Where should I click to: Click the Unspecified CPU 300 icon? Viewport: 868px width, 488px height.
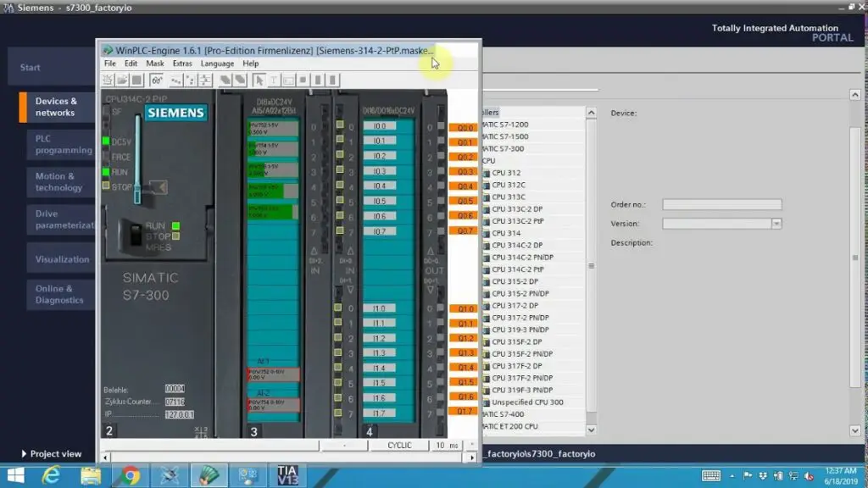[x=486, y=402]
